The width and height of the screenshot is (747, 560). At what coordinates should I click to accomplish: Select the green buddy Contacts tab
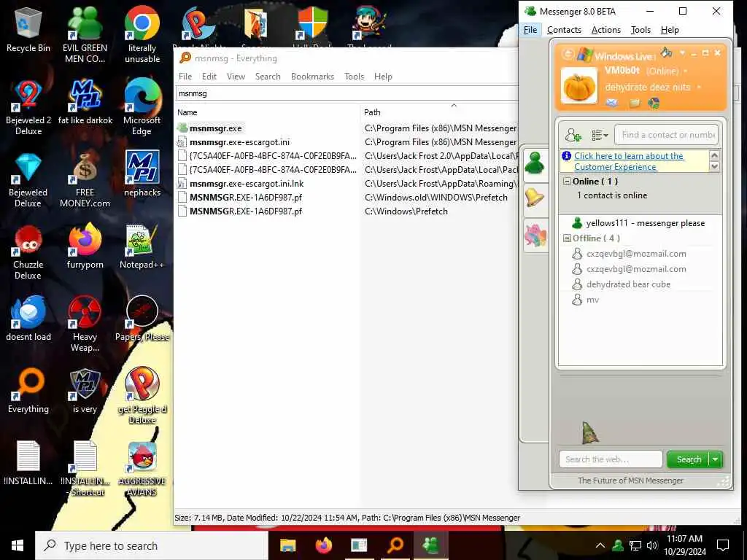pos(535,164)
